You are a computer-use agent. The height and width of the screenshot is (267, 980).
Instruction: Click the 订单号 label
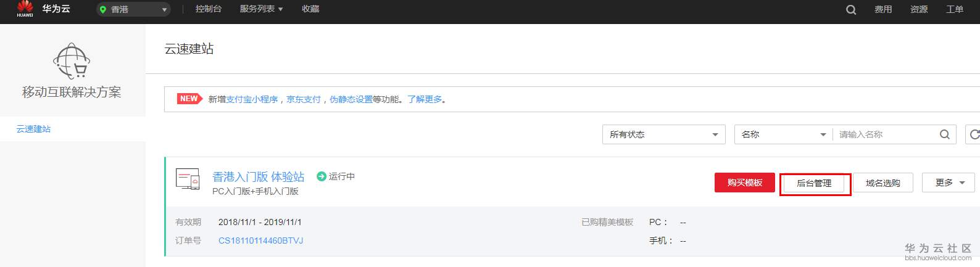click(188, 240)
